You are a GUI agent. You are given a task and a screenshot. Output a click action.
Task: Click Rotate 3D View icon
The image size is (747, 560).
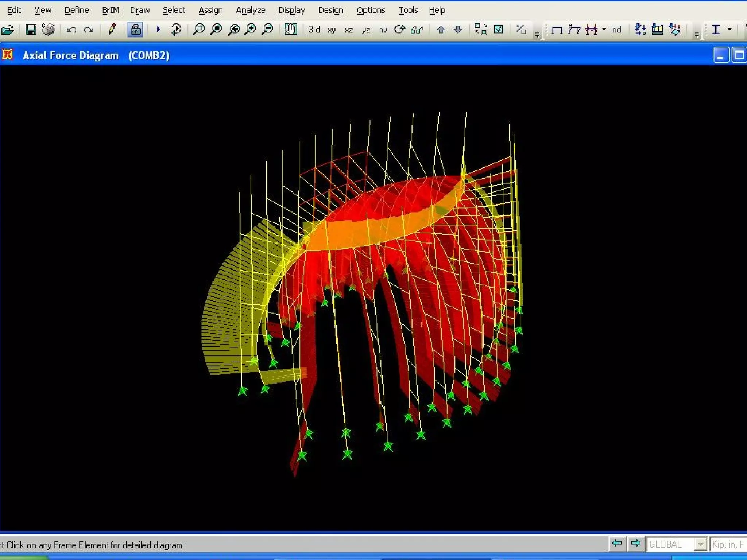coord(400,29)
